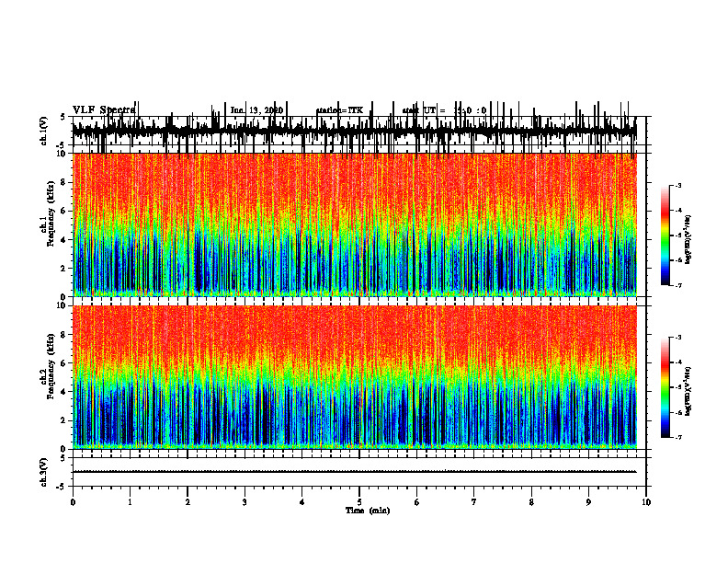
Task: Click the ch.2 spectrogram color bar
Action: click(665, 387)
